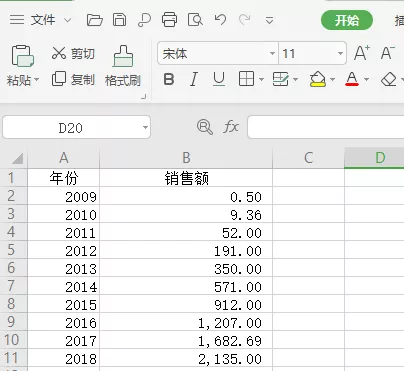
Task: Select column D header
Action: (374, 158)
